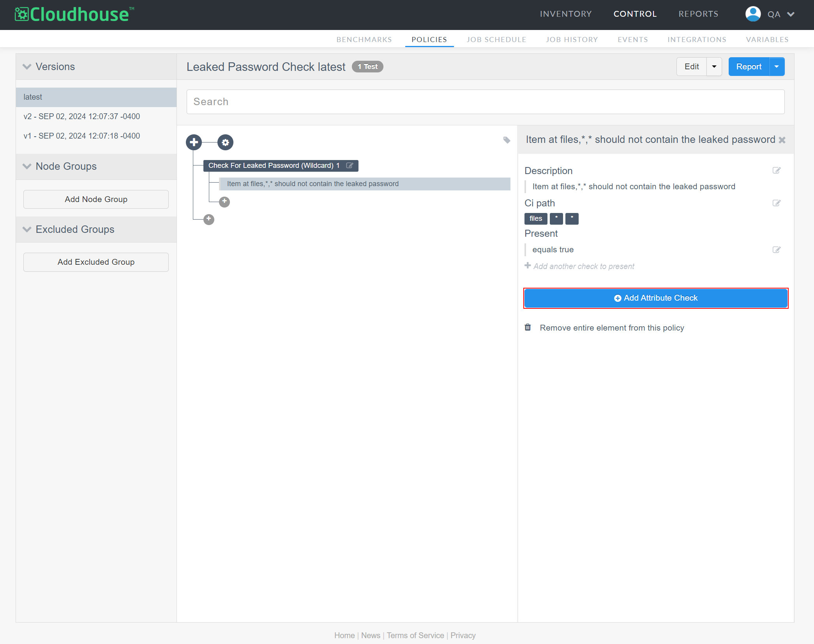Open the Privacy footer link
This screenshot has width=814, height=644.
pos(463,635)
